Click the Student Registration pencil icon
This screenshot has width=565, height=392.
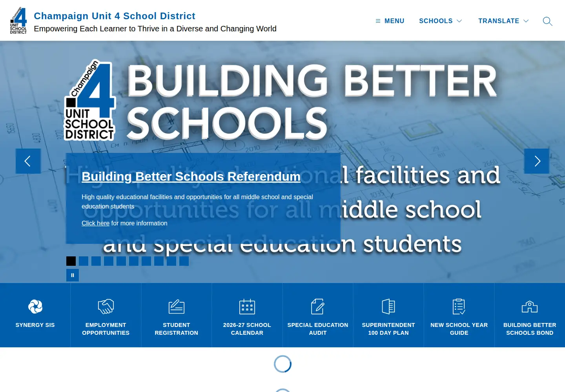click(x=177, y=307)
